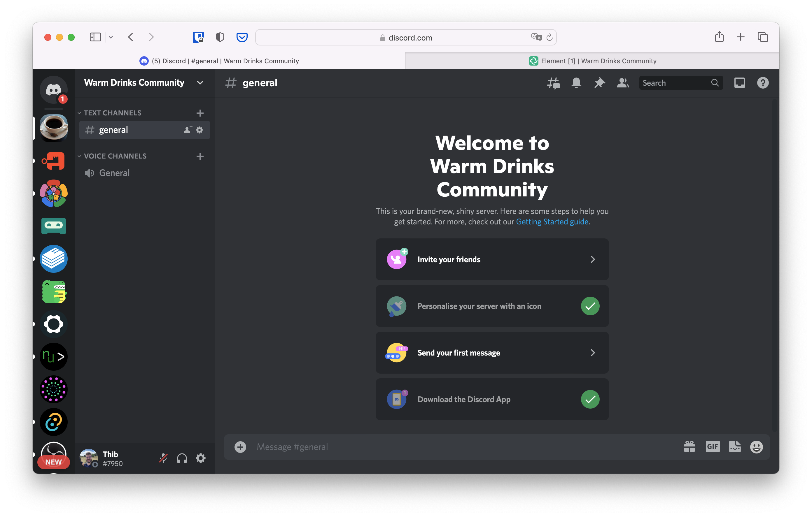
Task: Click the chat scrollbar
Action: pos(774,265)
